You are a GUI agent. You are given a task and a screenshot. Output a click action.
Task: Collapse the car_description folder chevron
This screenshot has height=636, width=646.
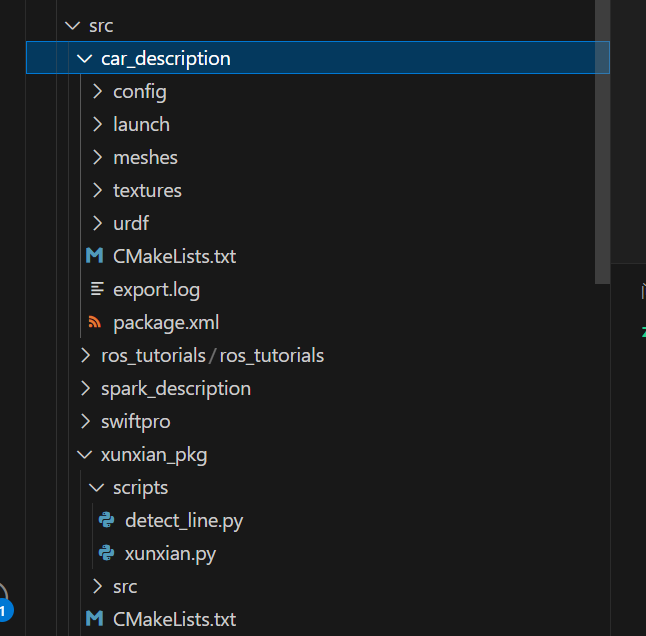pyautogui.click(x=84, y=58)
